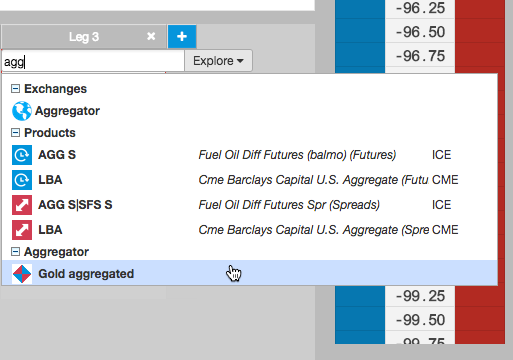Click the AGG S|SFS S spread arrow icon
Image resolution: width=513 pixels, height=360 pixels.
pyautogui.click(x=22, y=205)
